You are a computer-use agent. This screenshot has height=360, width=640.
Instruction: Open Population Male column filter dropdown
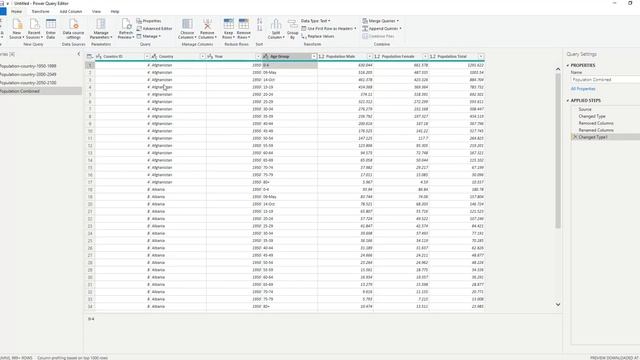pos(369,56)
